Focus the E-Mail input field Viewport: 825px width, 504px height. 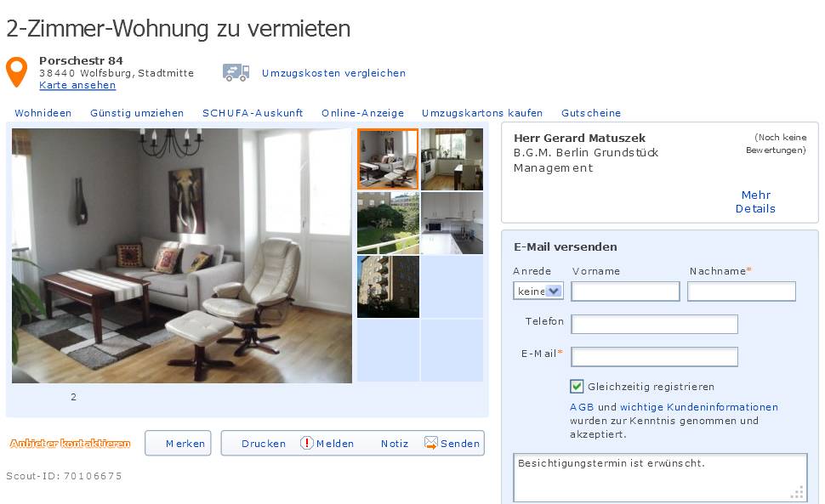click(655, 357)
